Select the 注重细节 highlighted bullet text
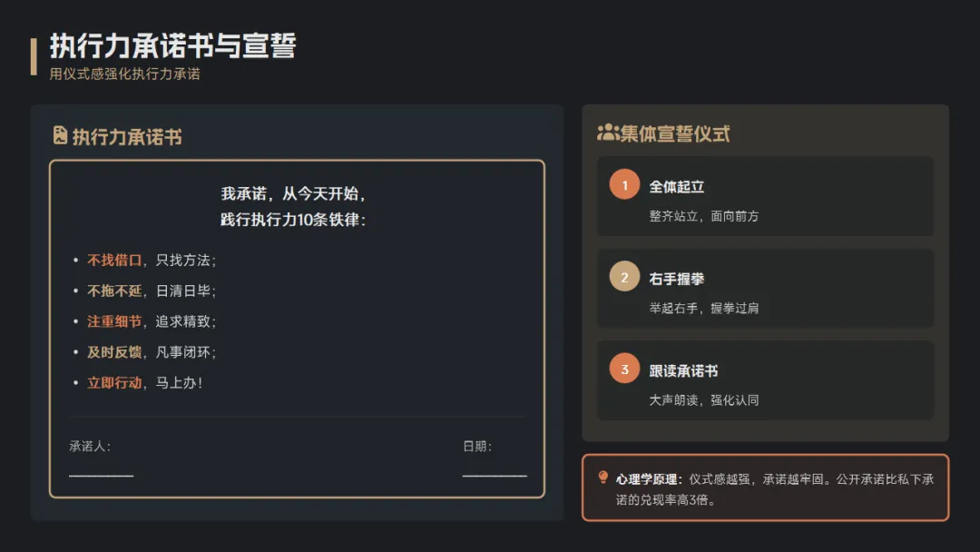980x552 pixels. (x=114, y=321)
